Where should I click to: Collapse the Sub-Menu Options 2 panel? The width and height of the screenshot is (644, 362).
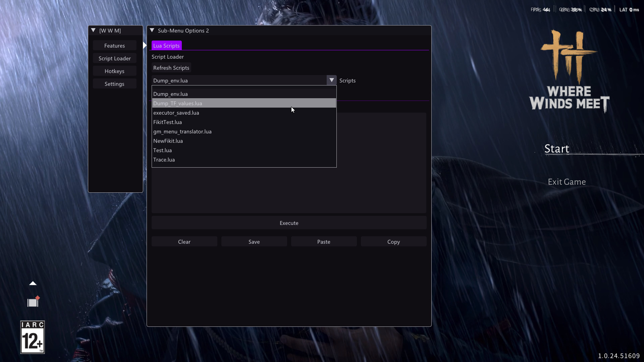tap(152, 31)
